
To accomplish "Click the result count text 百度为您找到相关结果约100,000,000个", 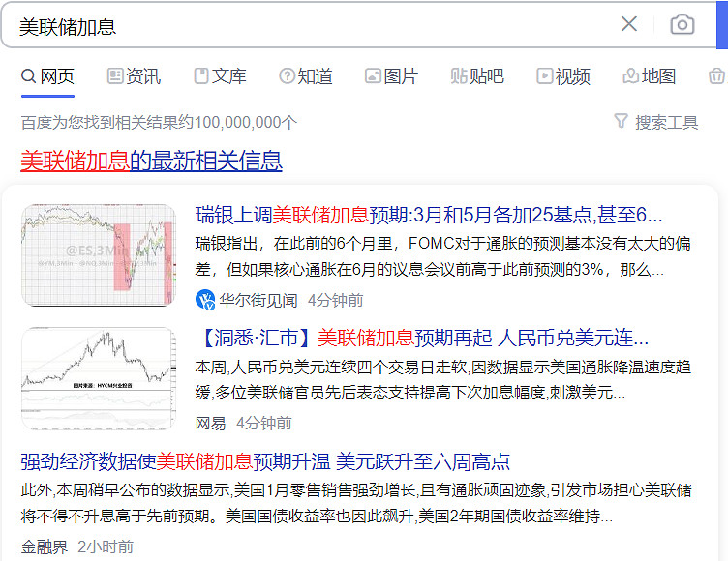I will coord(159,123).
